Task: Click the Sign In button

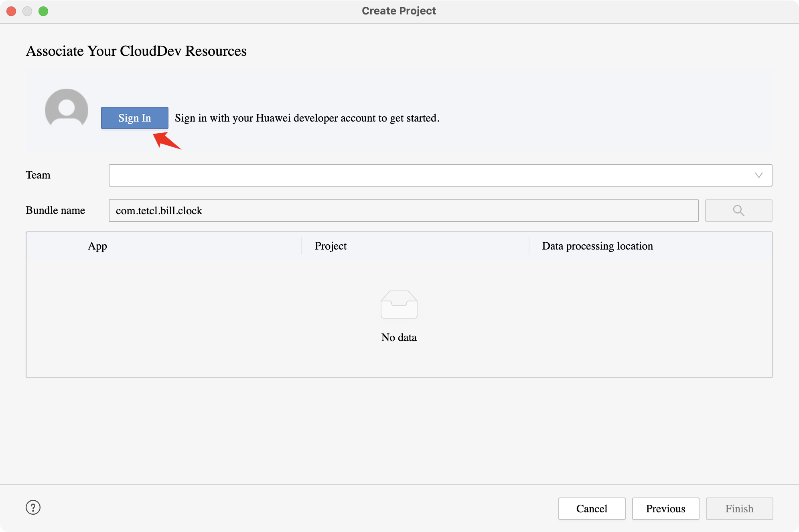Action: tap(134, 118)
